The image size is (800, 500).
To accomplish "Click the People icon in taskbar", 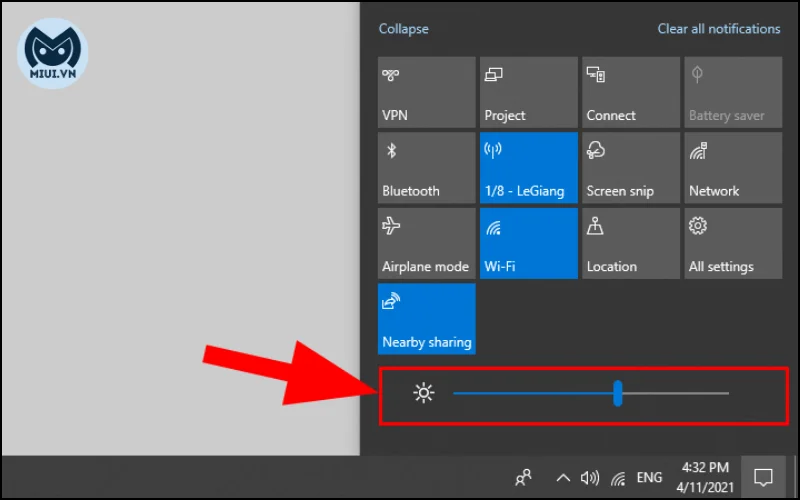I will [523, 478].
